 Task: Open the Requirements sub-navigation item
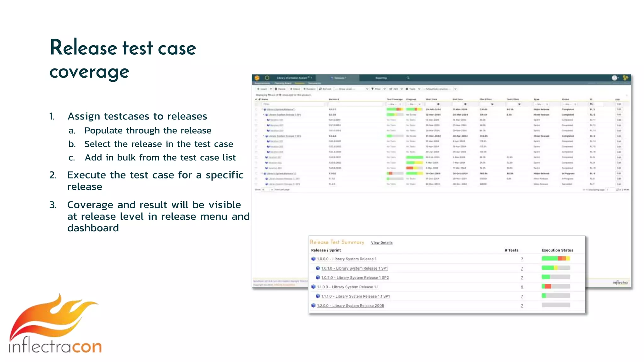pos(262,83)
